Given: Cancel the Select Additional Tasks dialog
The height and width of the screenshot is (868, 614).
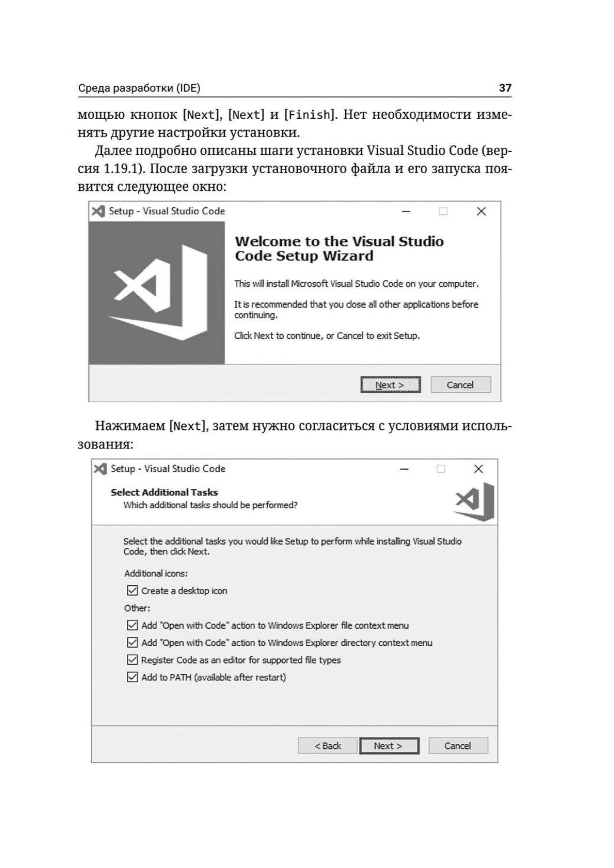Looking at the screenshot, I should point(458,746).
